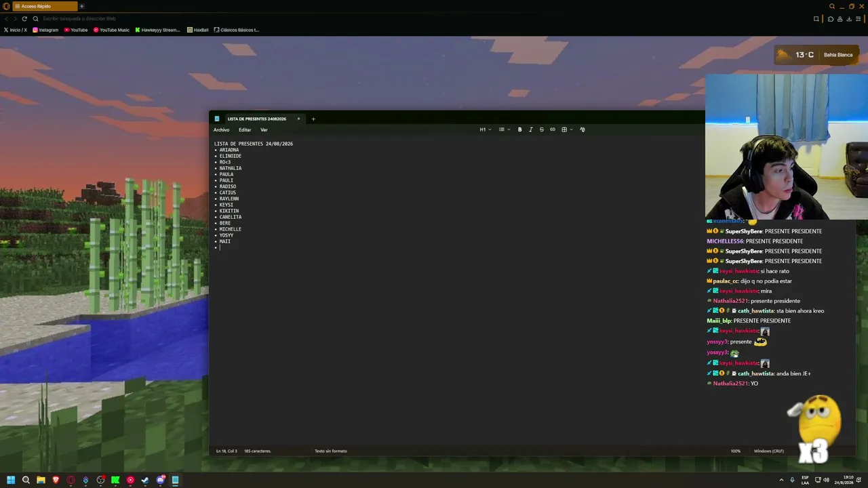
Task: Open the YouTube bookmark
Action: tap(76, 30)
